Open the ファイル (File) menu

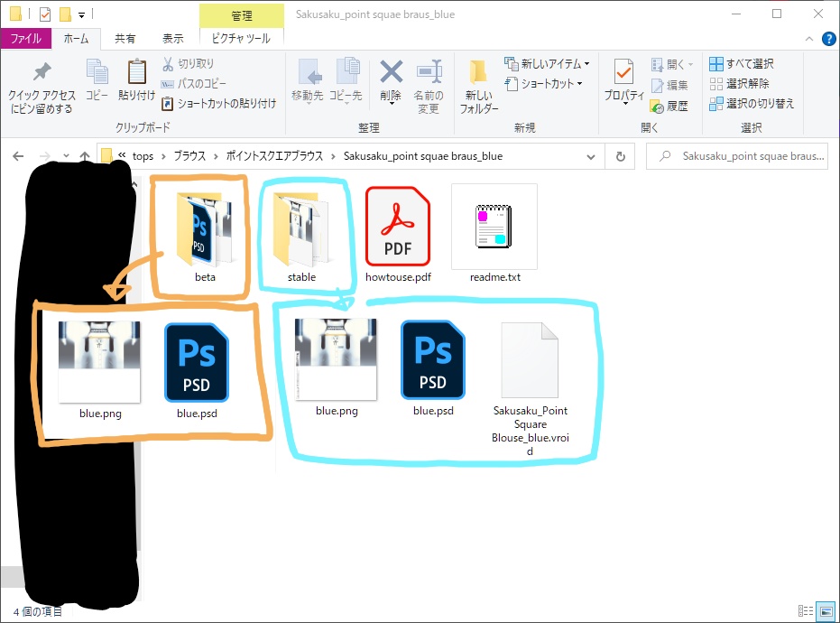[25, 38]
